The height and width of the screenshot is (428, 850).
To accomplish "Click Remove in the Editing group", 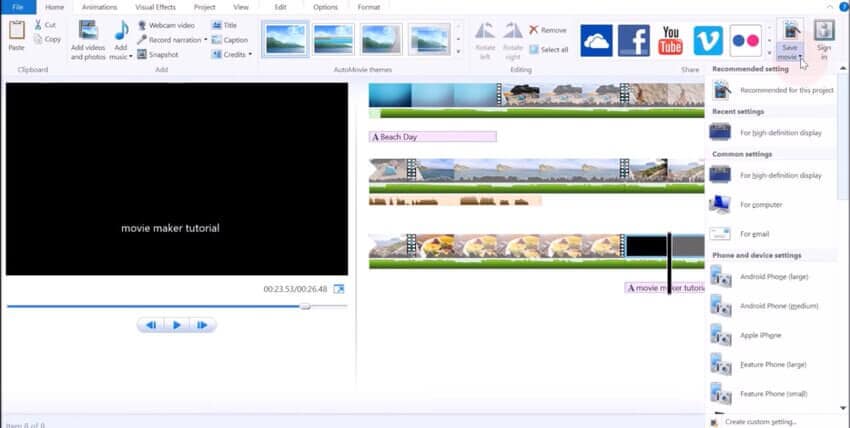I will (x=548, y=30).
